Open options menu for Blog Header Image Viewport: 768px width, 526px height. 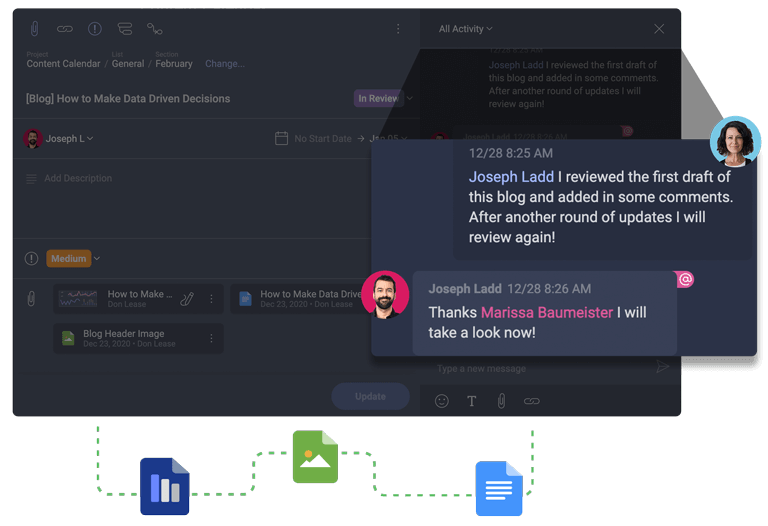point(211,338)
